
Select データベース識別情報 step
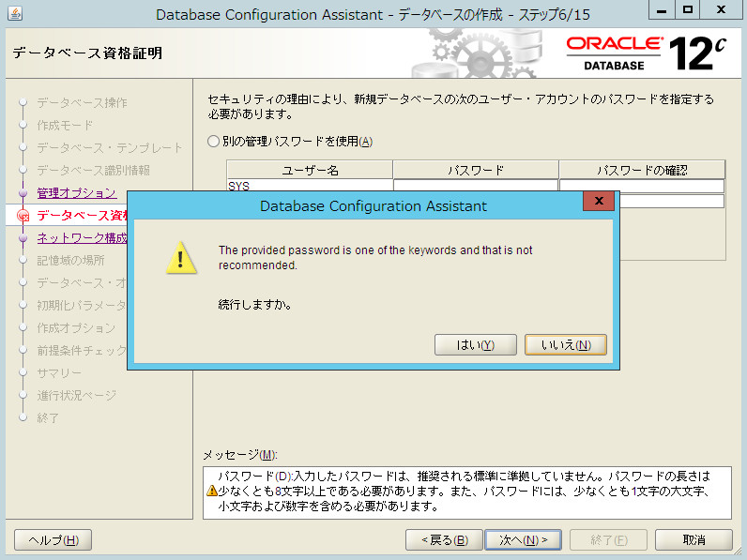coord(94,170)
